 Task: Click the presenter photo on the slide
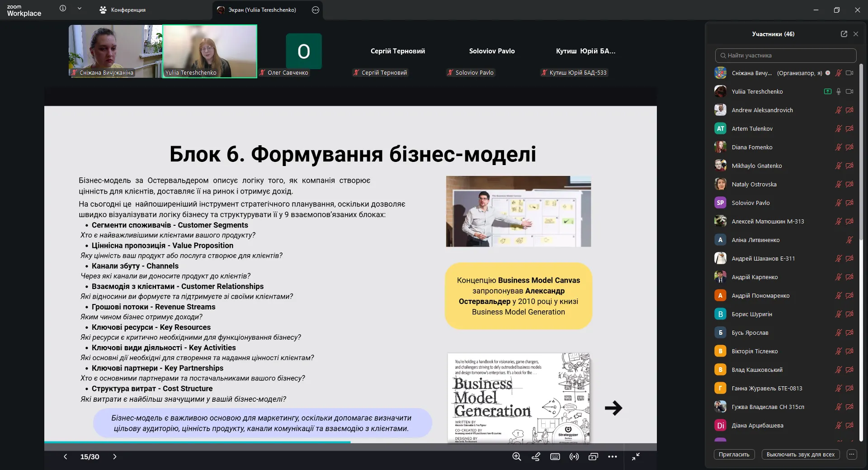(519, 211)
